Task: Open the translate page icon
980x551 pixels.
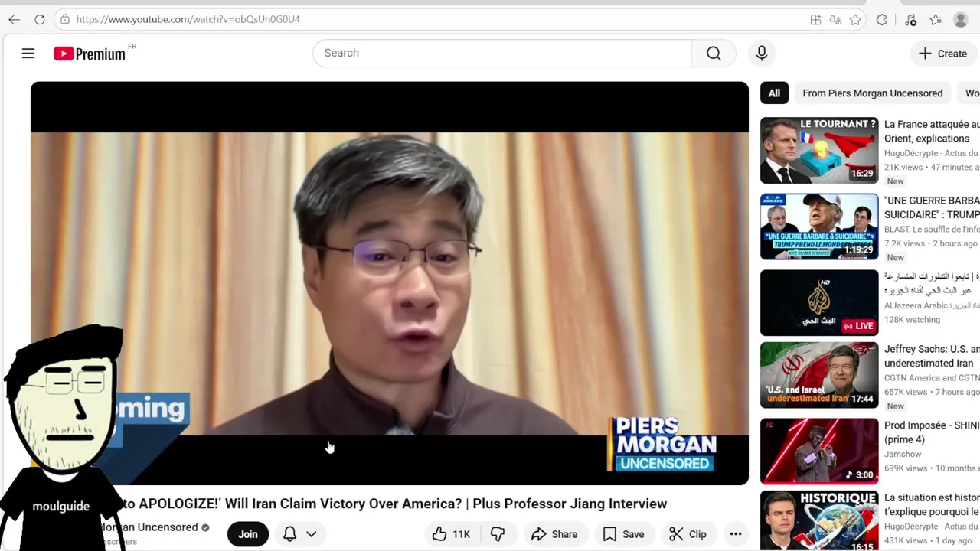Action: coord(835,20)
